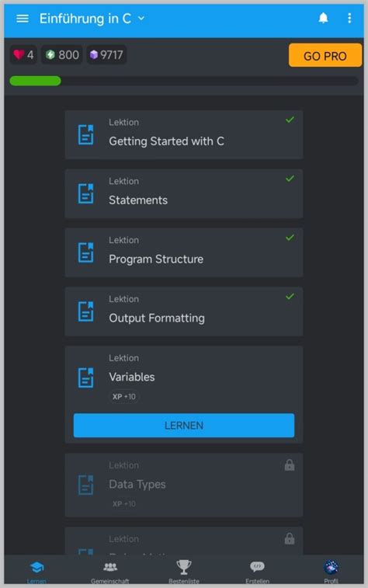The image size is (368, 588).
Task: Click the green course progress bar
Action: [x=184, y=81]
